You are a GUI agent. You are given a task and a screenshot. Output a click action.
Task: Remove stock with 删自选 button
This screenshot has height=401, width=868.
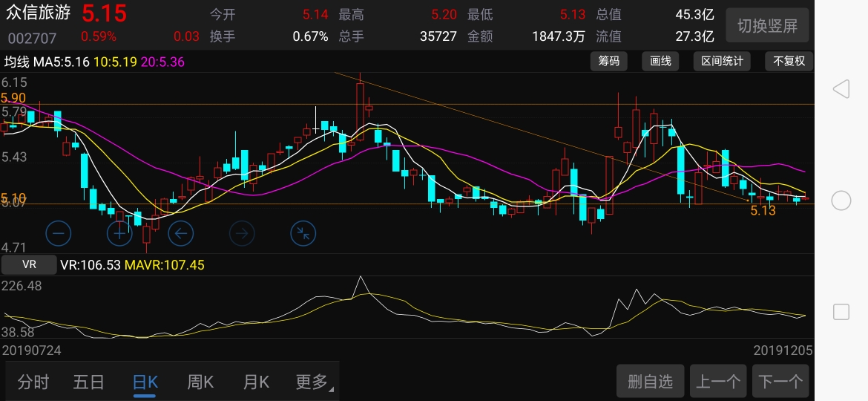651,381
